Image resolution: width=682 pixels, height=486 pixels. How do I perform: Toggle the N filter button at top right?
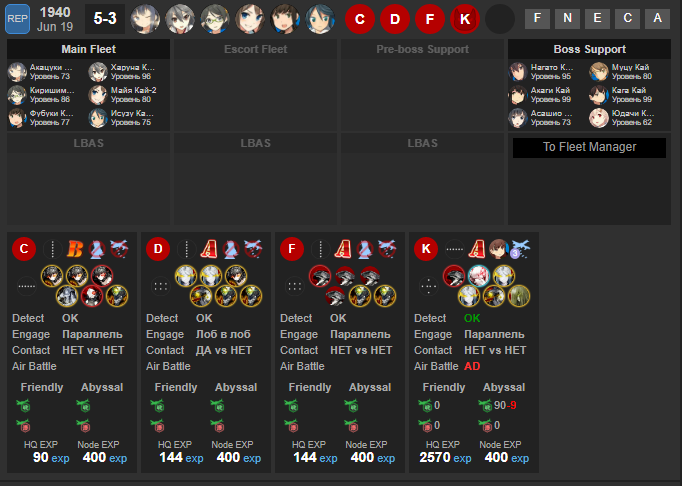[567, 19]
